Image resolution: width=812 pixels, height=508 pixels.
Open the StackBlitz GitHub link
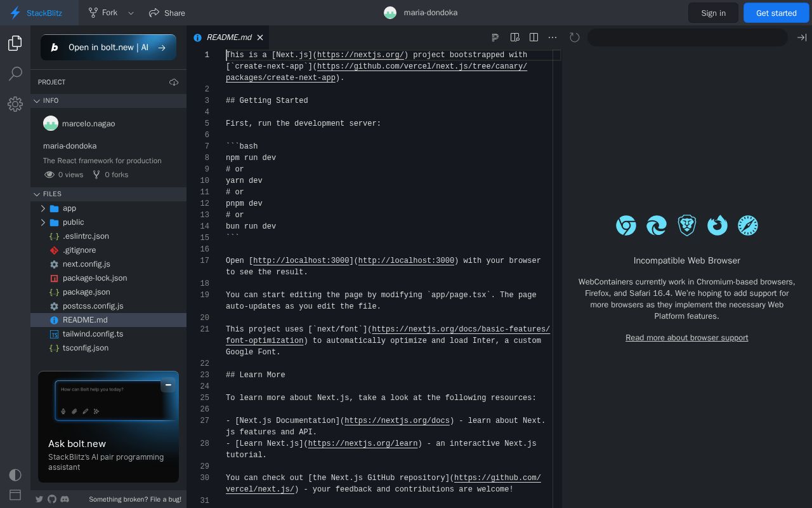(52, 499)
